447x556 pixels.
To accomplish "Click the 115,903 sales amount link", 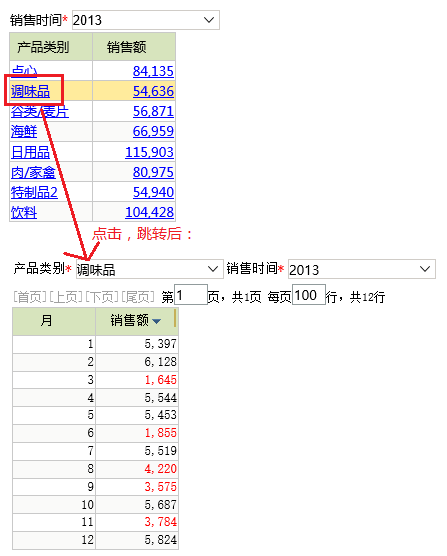I will pos(149,152).
